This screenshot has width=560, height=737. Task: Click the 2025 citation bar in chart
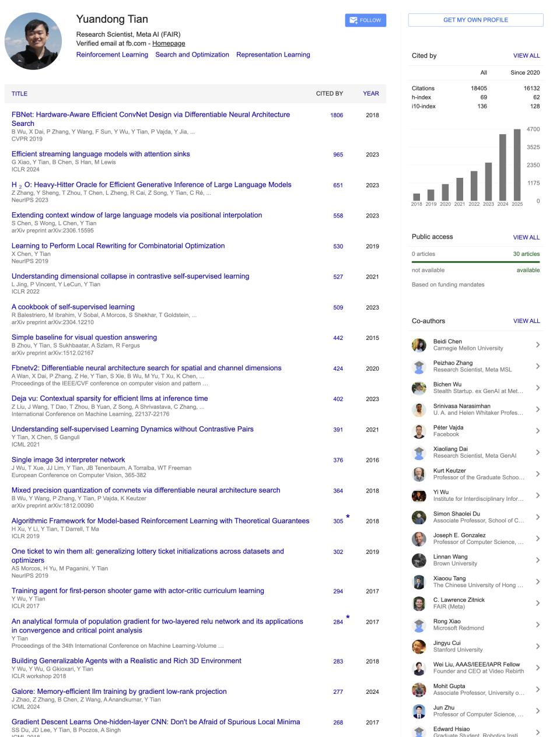(x=517, y=165)
